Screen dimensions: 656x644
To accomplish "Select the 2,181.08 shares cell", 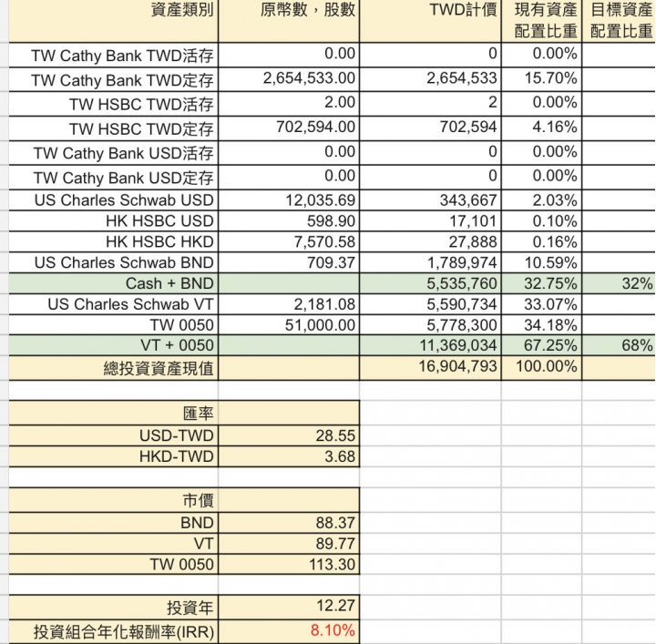I will pos(289,304).
